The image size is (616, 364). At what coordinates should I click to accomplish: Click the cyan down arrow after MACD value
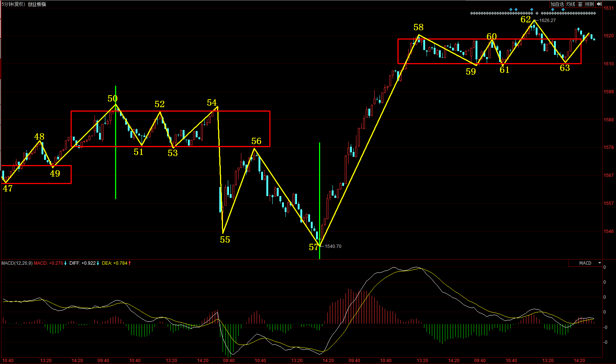(x=65, y=263)
